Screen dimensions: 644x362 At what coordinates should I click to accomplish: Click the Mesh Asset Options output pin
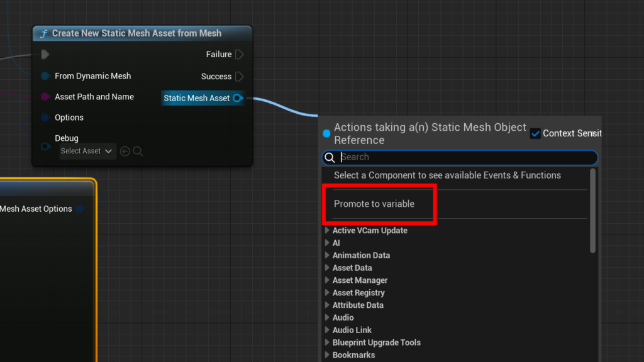tap(81, 209)
